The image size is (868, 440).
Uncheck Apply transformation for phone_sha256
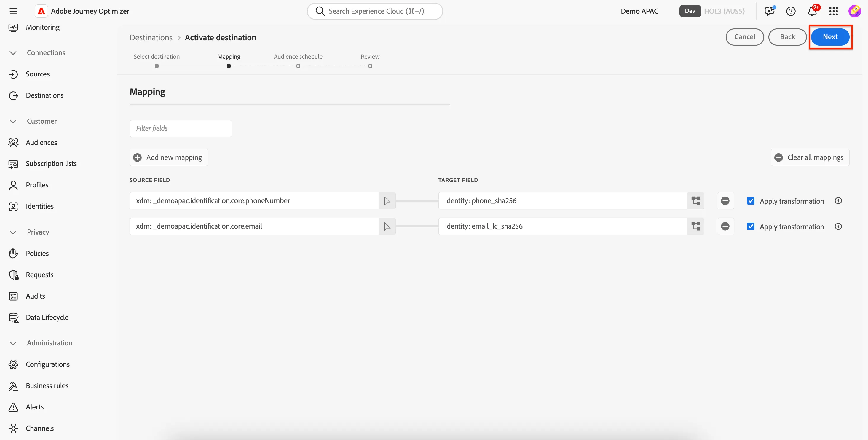[x=750, y=201]
